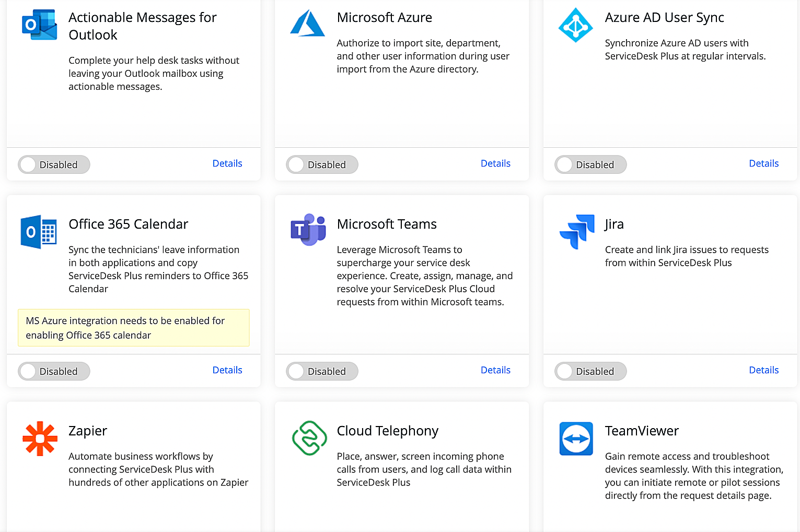Screen dimensions: 800x532
Task: View Details for Jira integration
Action: (763, 370)
